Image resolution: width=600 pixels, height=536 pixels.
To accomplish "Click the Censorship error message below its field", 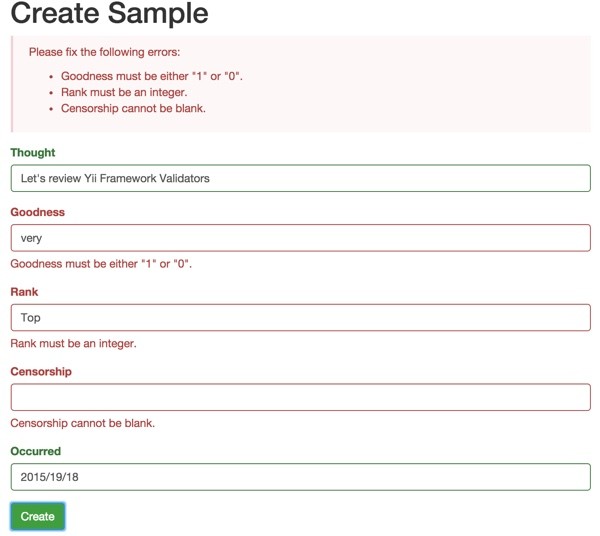I will pos(83,423).
